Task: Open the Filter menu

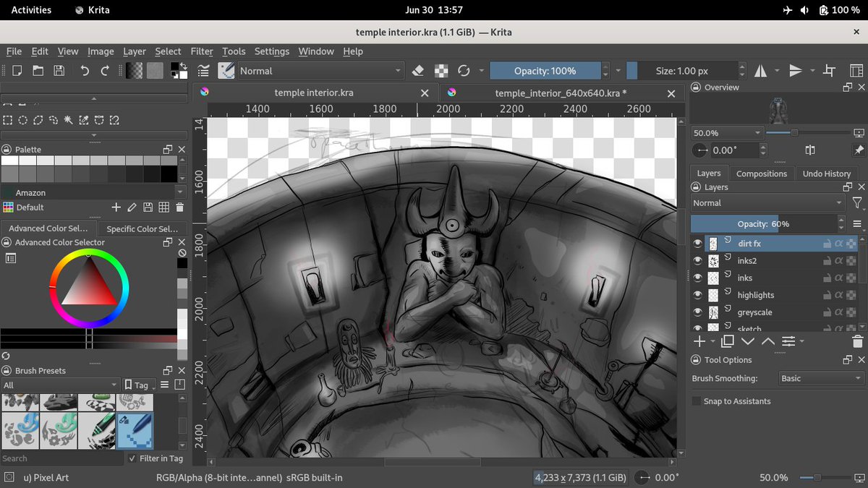Action: pyautogui.click(x=202, y=51)
